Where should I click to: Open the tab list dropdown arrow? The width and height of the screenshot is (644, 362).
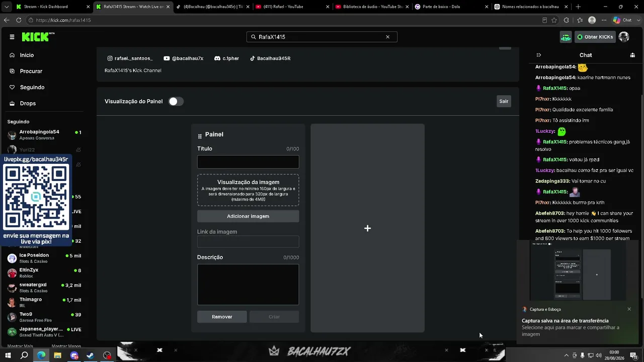coord(6,7)
